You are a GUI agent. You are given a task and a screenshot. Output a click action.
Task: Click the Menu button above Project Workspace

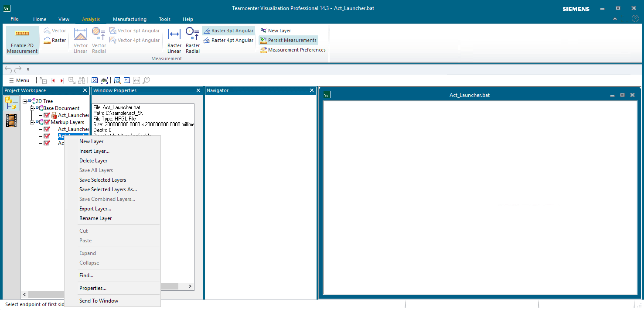pos(19,80)
